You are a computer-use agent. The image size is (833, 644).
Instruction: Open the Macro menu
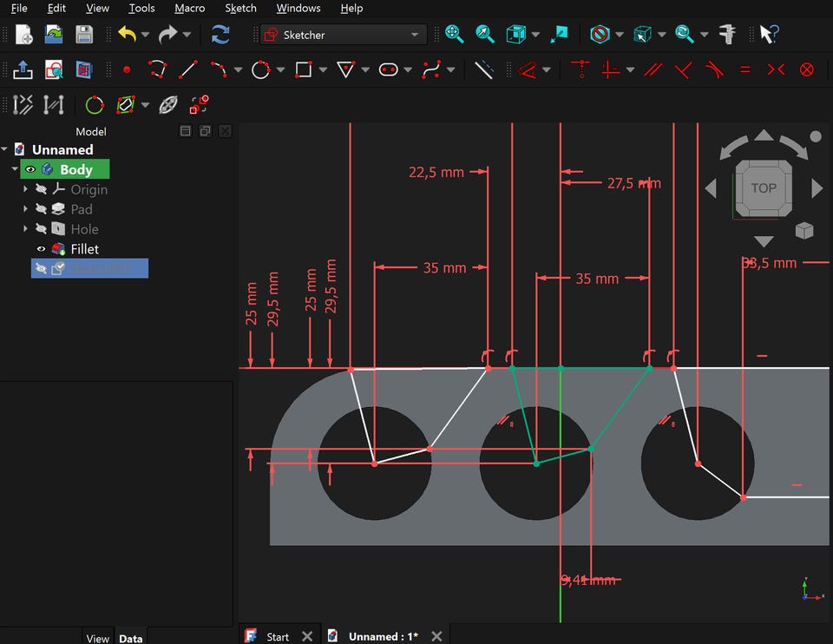pos(190,8)
